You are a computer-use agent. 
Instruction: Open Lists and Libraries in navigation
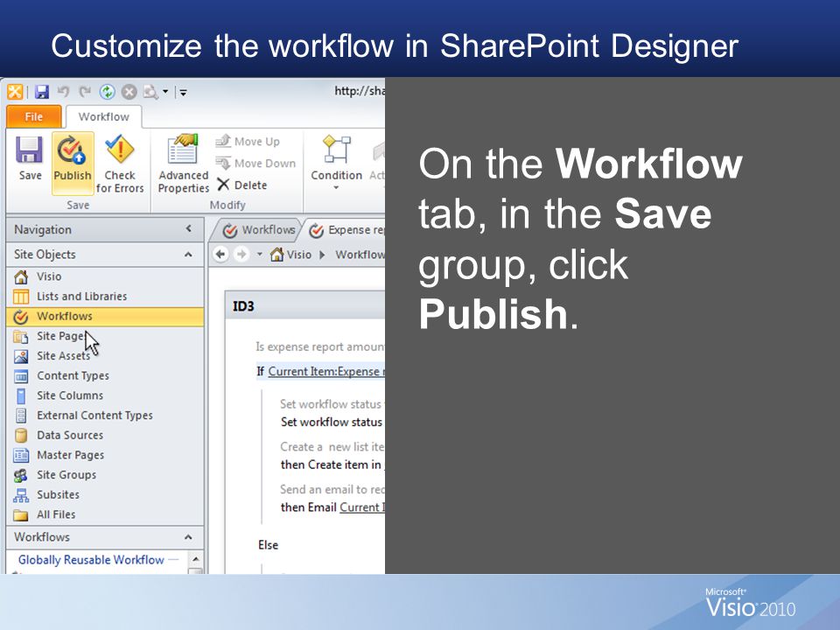(x=105, y=297)
